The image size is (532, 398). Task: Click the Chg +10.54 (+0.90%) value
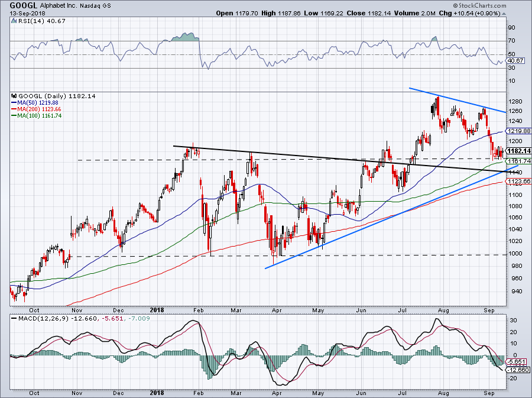(469, 13)
